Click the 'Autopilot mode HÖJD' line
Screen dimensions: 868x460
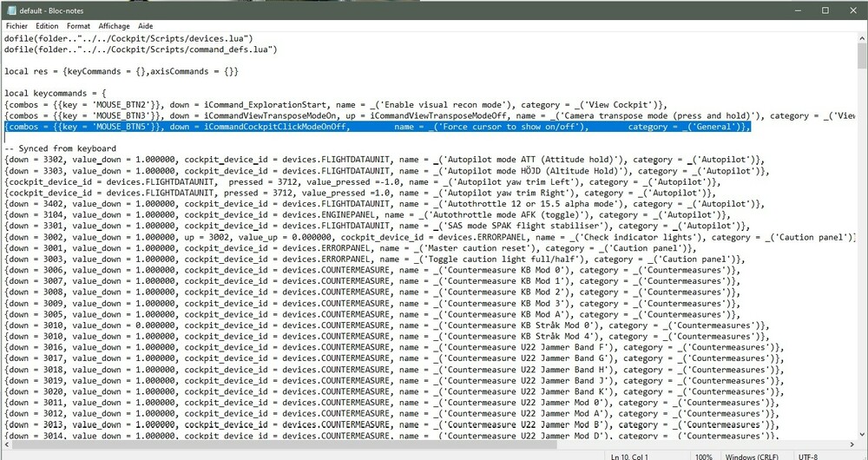387,171
